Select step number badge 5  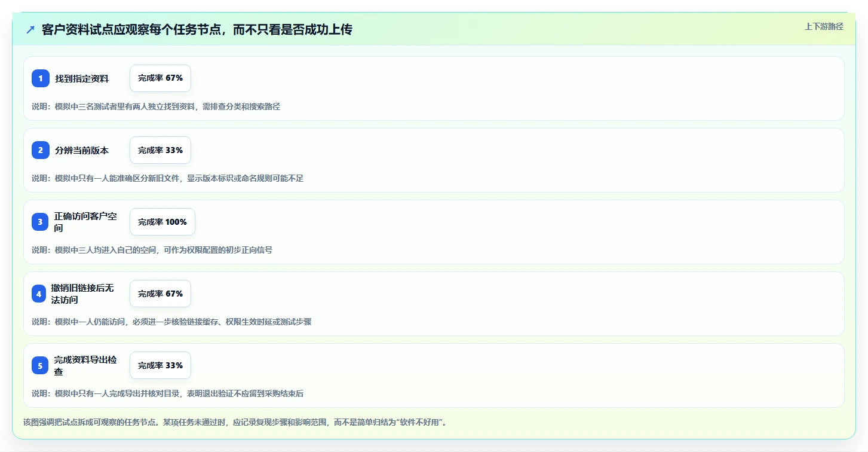pyautogui.click(x=40, y=365)
